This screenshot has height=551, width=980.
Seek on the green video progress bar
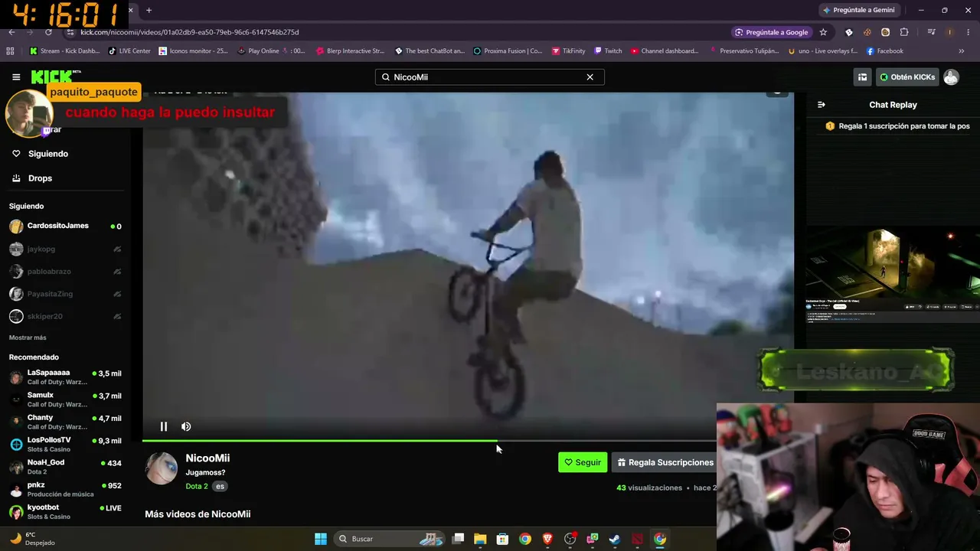pos(430,441)
